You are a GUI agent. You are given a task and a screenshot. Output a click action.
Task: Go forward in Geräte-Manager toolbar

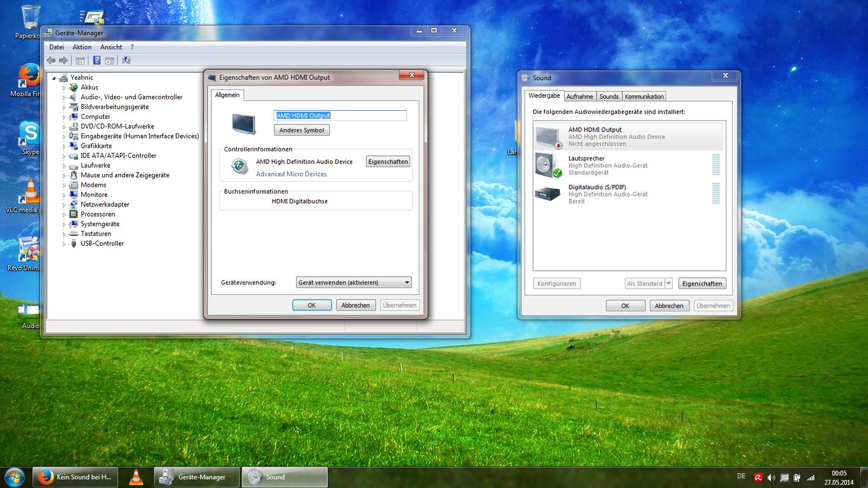(64, 60)
